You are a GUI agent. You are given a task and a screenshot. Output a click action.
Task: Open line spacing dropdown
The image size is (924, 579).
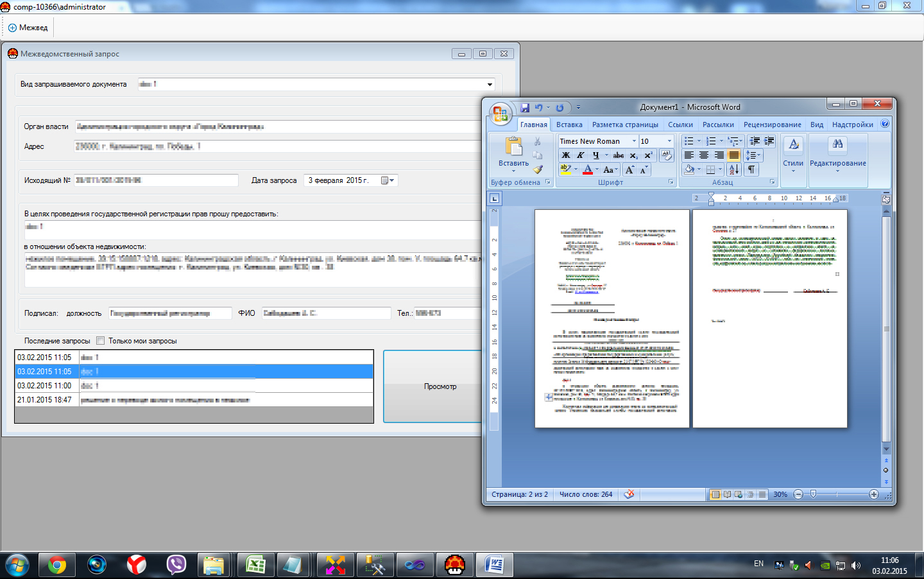click(753, 155)
